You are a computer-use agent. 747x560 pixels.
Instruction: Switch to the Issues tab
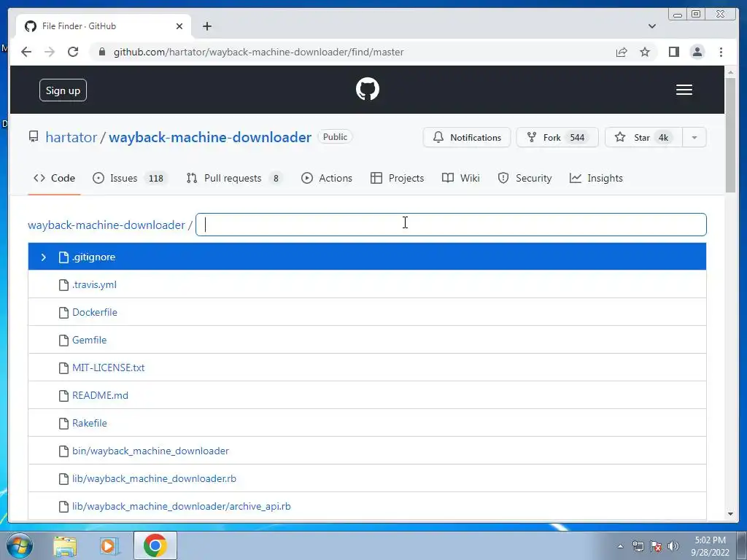130,178
